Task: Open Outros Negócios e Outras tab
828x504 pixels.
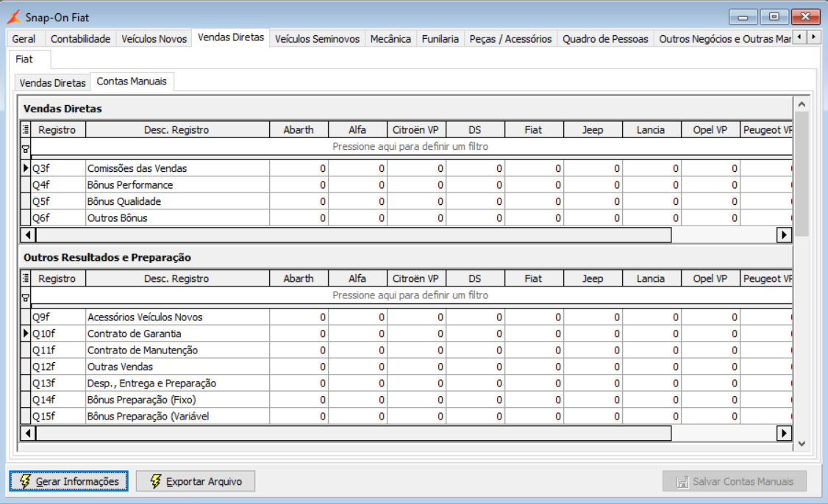Action: (724, 39)
